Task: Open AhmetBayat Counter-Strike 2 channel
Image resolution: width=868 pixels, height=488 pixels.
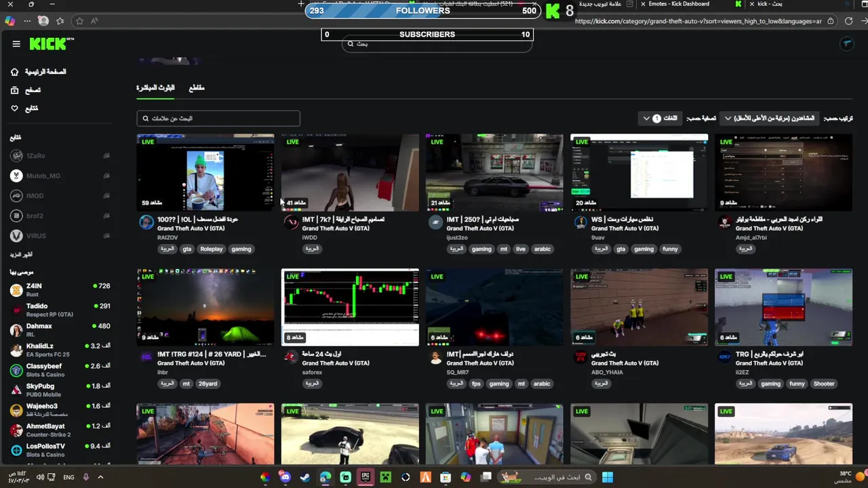Action: coord(60,430)
